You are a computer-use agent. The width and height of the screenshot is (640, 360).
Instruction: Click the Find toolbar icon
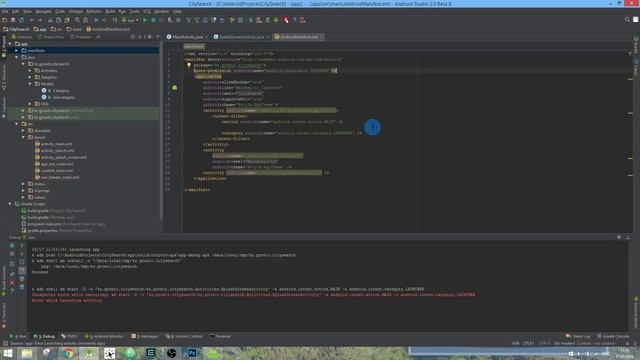(77, 20)
